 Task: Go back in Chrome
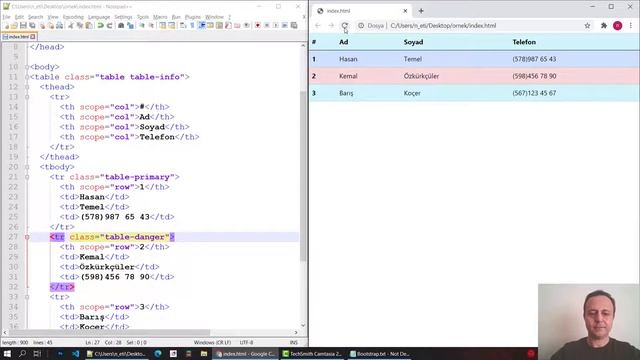pyautogui.click(x=318, y=26)
